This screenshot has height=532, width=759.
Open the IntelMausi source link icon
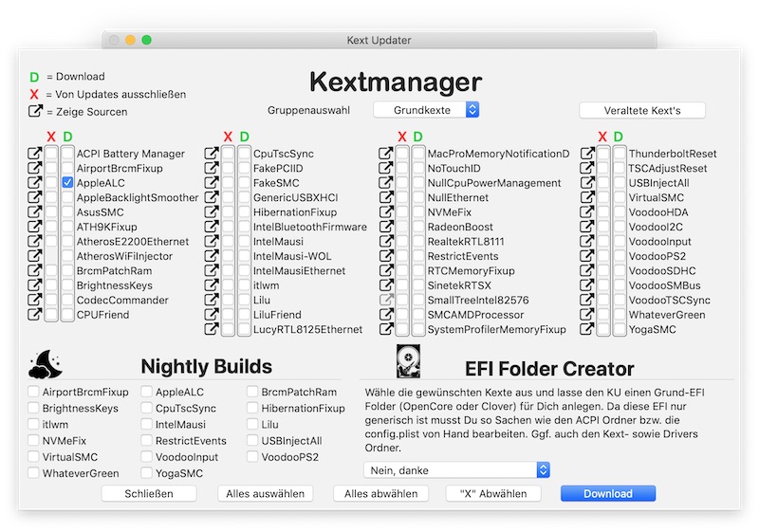click(x=212, y=241)
